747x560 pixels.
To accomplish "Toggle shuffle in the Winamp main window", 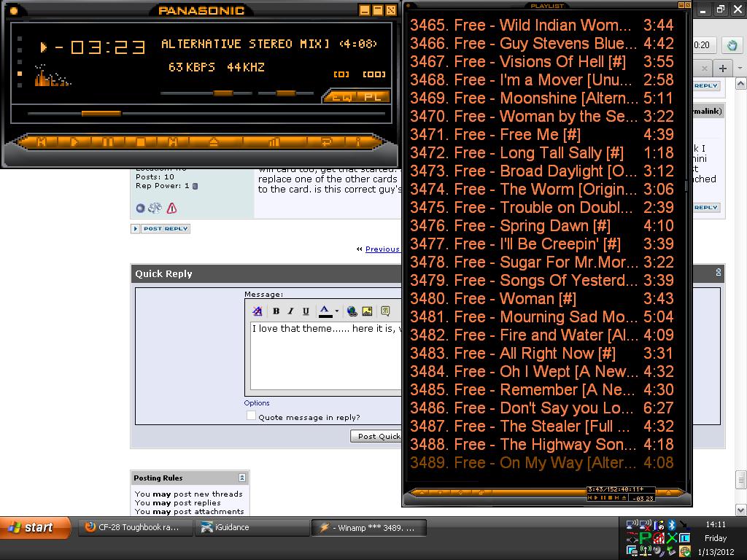I will click(x=274, y=142).
